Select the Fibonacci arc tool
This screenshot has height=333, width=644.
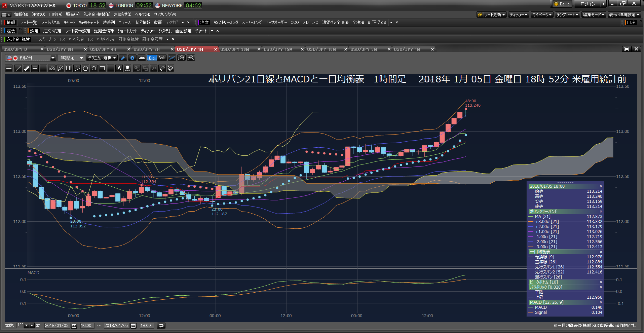click(x=52, y=68)
